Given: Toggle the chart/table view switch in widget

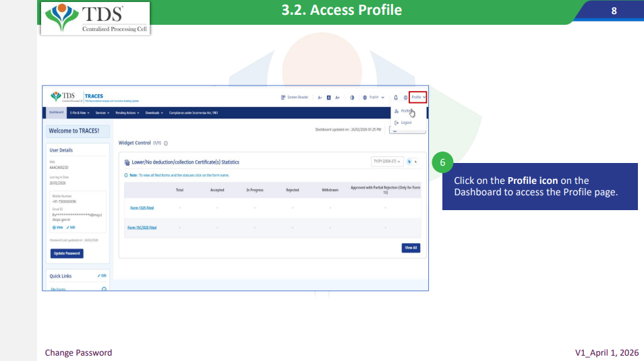Looking at the screenshot, I should (413, 162).
